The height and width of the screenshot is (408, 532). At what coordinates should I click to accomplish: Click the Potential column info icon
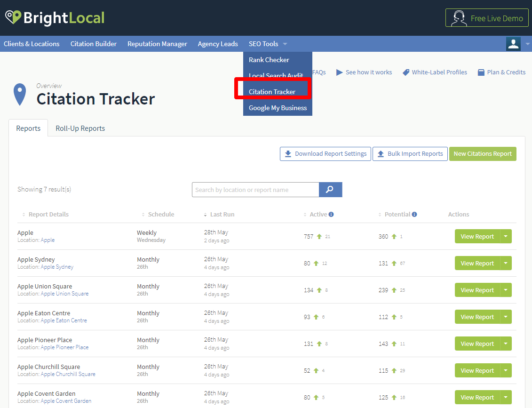click(413, 214)
